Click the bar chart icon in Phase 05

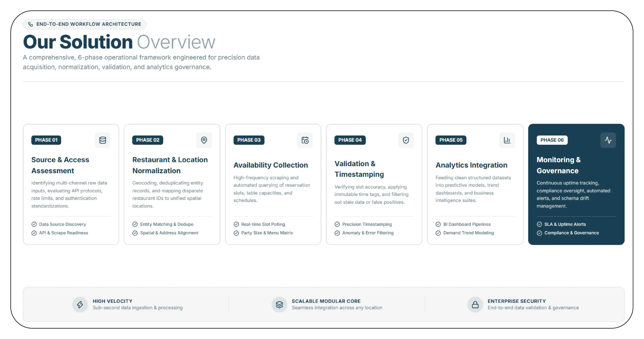507,140
